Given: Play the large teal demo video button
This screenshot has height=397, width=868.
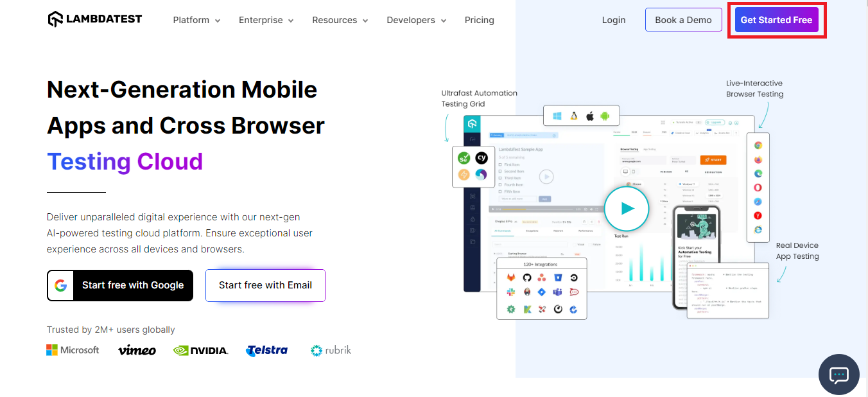Looking at the screenshot, I should click(627, 208).
